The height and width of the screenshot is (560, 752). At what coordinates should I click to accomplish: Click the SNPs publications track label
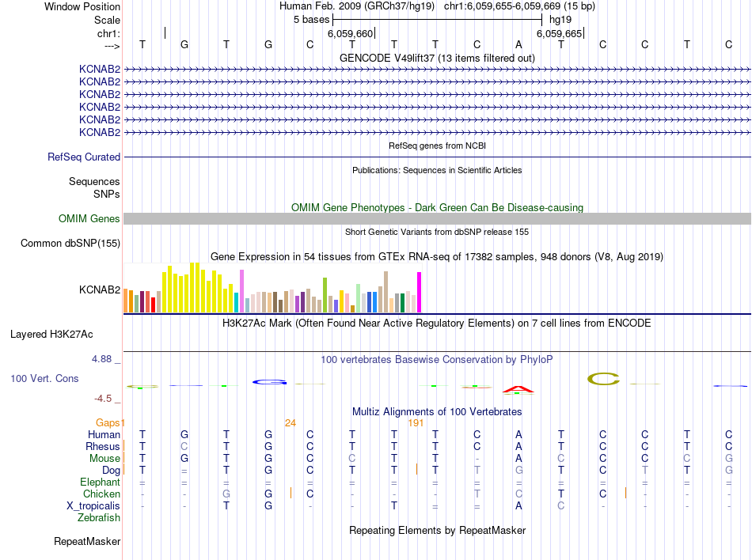coord(107,194)
